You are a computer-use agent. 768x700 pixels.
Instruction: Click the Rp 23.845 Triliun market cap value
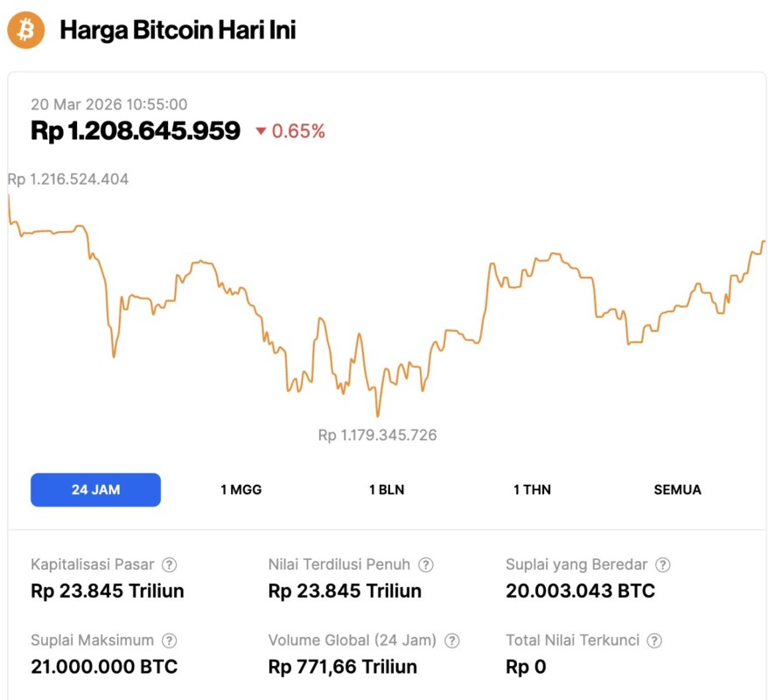click(x=108, y=591)
